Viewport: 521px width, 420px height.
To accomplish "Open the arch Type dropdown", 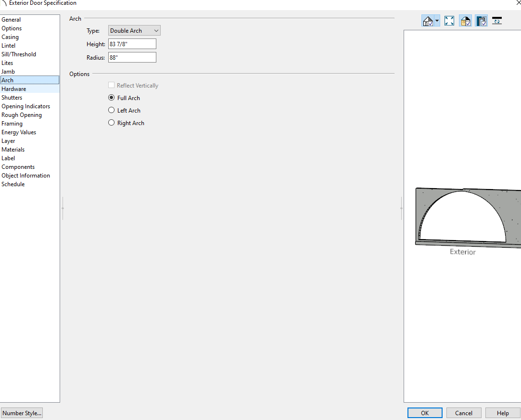I will 134,31.
